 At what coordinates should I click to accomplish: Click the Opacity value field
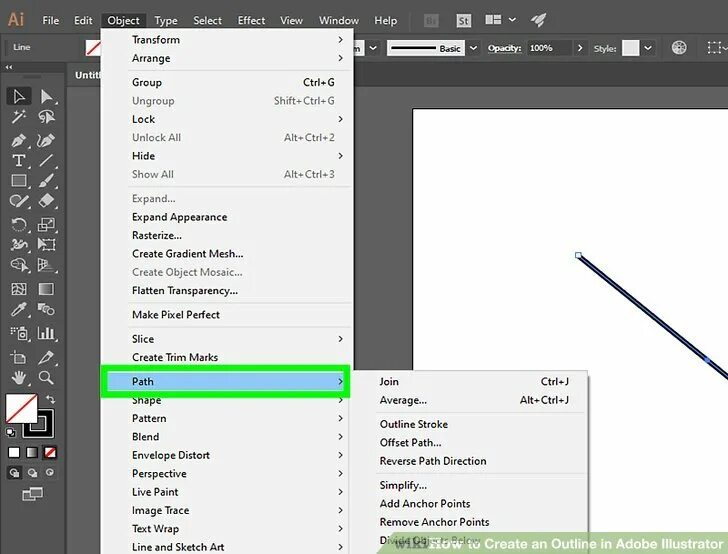[x=549, y=48]
